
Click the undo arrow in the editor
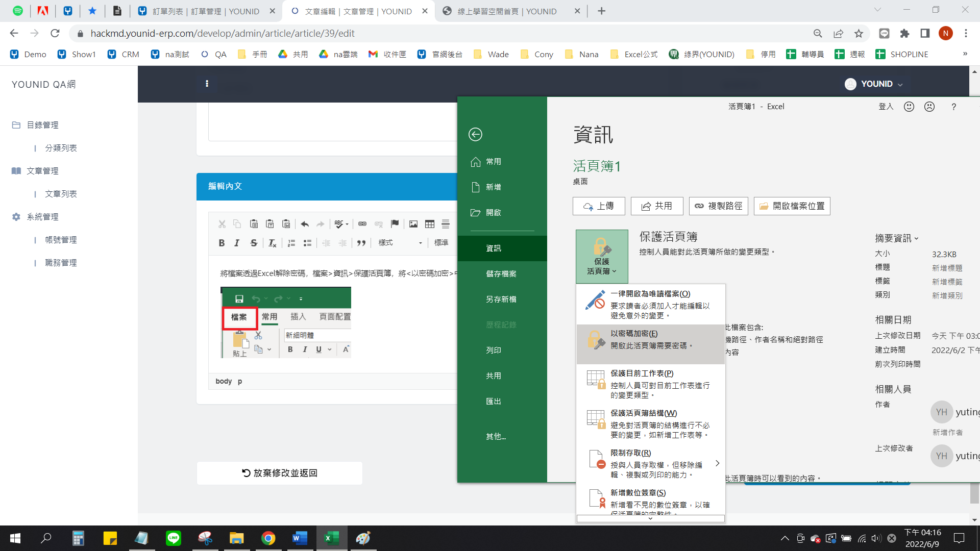click(x=305, y=224)
